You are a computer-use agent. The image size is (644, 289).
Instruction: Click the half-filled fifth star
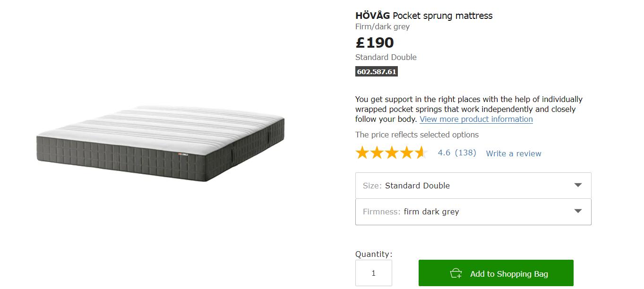point(422,153)
